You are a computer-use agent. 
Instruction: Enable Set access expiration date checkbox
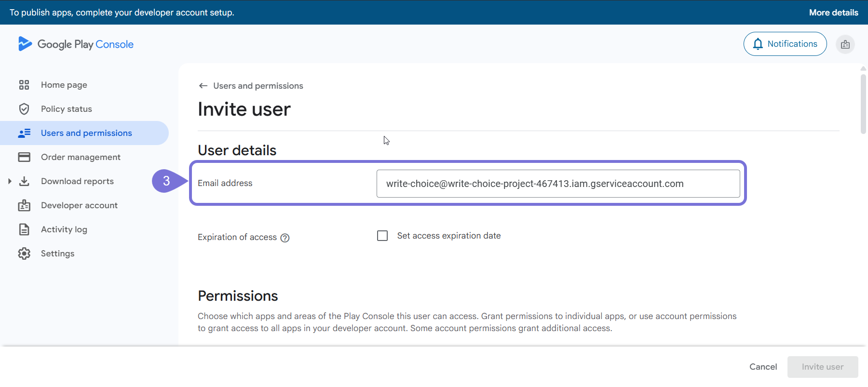382,236
